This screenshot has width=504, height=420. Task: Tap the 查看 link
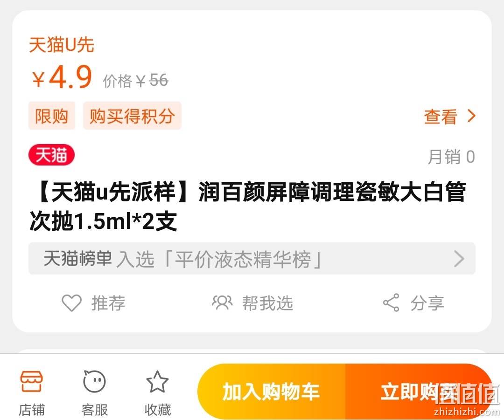(x=441, y=116)
